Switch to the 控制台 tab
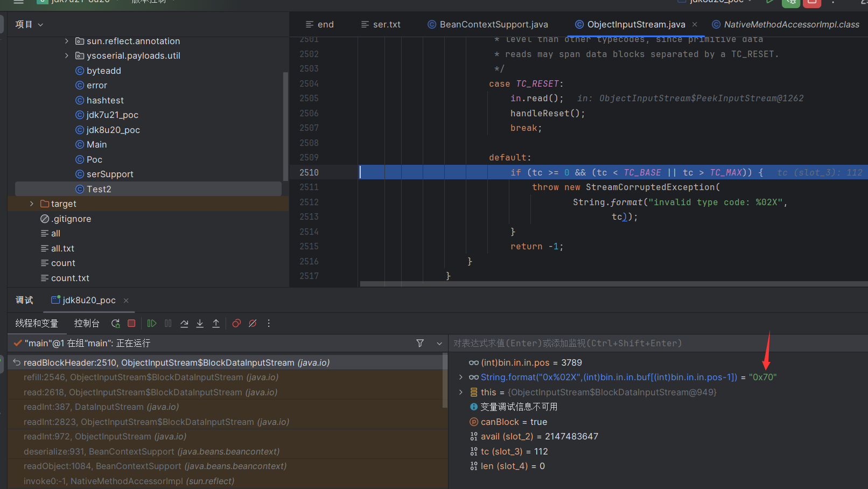This screenshot has height=489, width=868. 87,323
